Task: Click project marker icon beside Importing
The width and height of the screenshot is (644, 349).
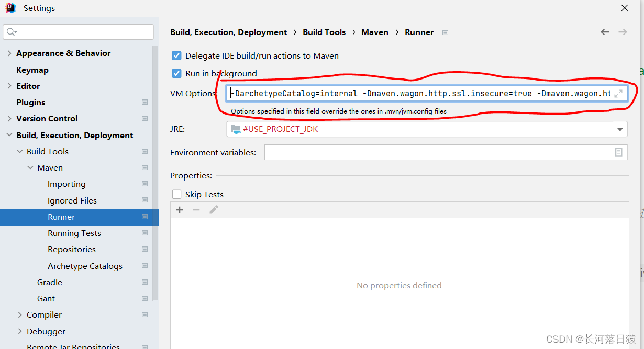Action: [145, 184]
